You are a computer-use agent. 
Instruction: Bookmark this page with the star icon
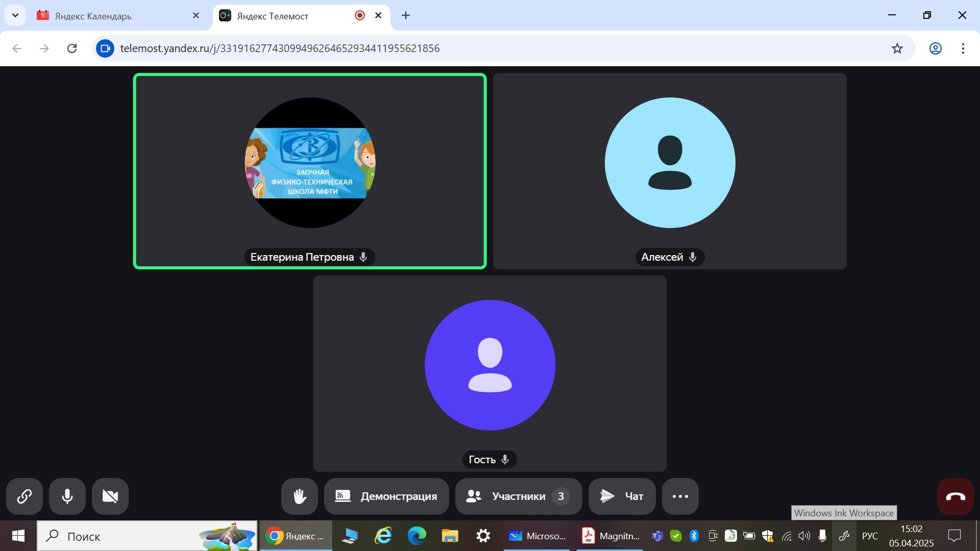[x=897, y=48]
